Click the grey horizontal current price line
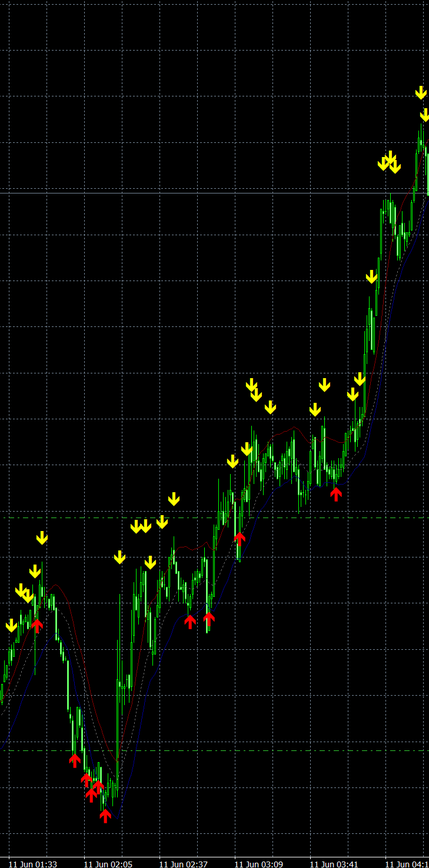The height and width of the screenshot is (868, 429). click(214, 192)
